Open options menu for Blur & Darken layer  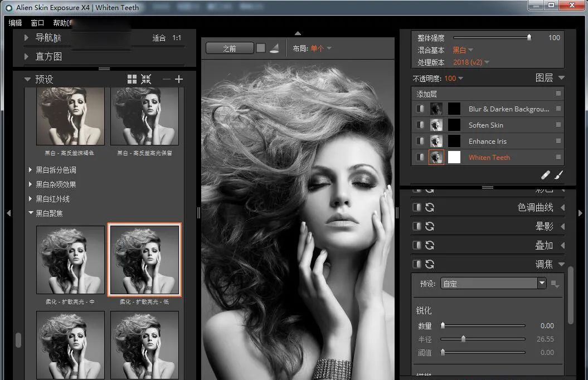pos(558,109)
